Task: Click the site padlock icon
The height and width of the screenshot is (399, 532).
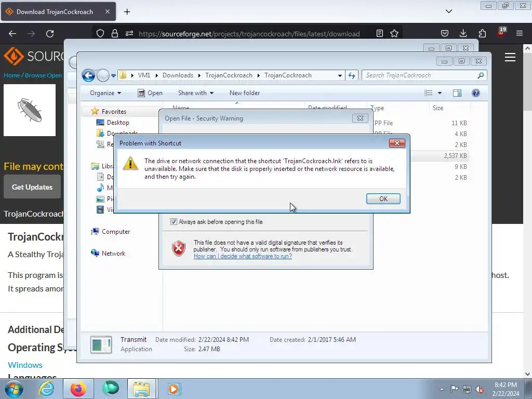Action: pos(115,33)
